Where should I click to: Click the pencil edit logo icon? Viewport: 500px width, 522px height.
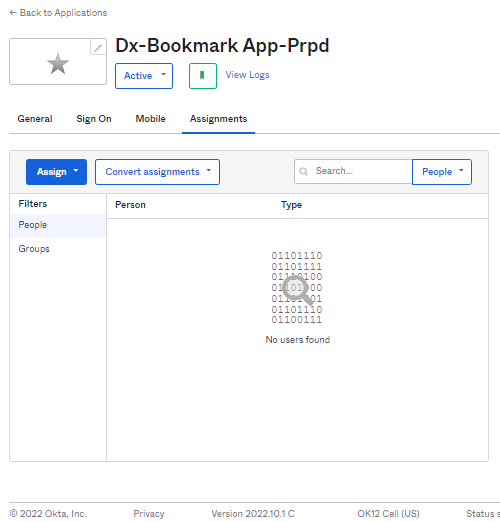point(98,47)
